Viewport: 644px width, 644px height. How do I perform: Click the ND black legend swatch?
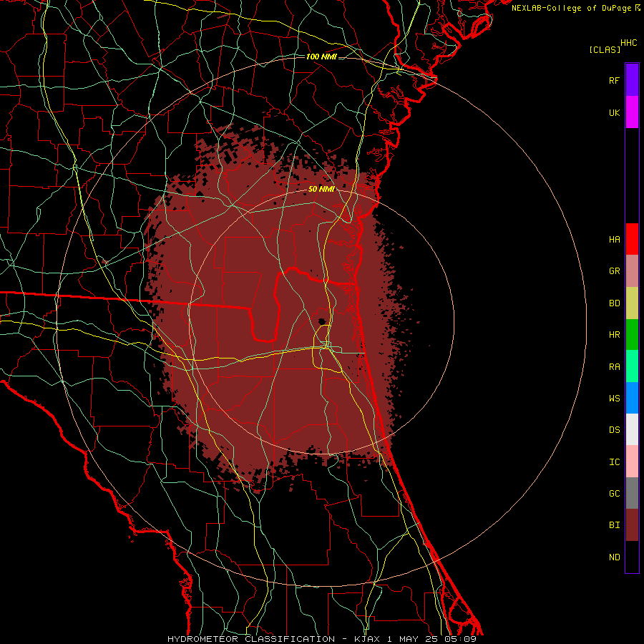pos(632,557)
